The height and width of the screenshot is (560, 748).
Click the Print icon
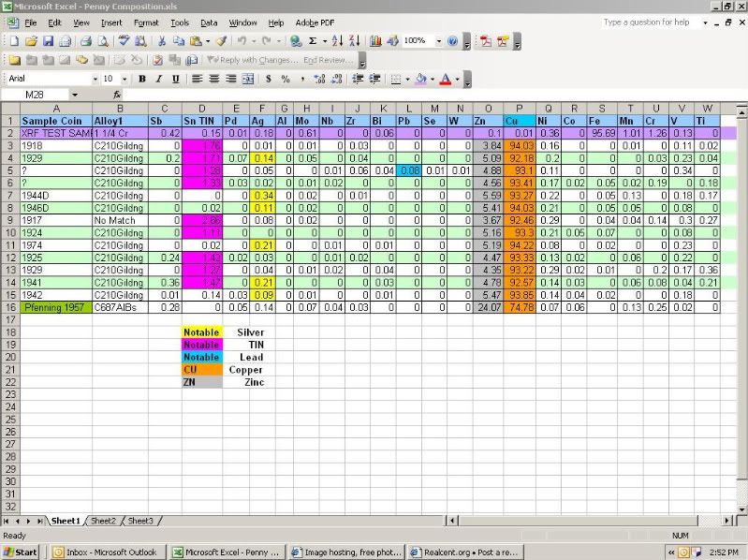click(86, 41)
